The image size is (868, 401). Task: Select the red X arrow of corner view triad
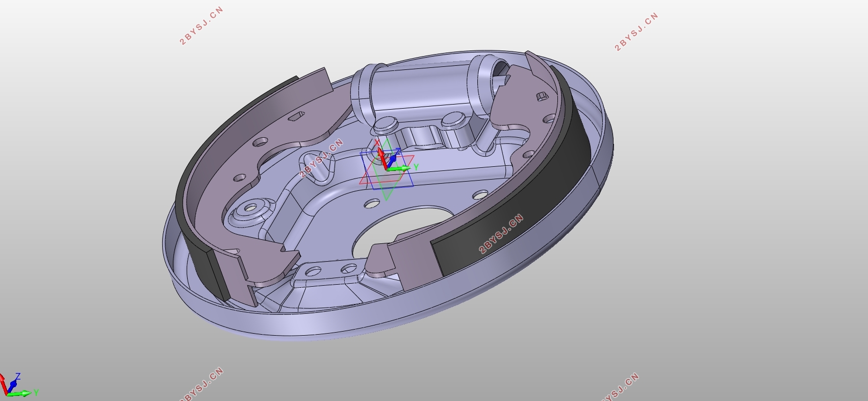point(4,384)
